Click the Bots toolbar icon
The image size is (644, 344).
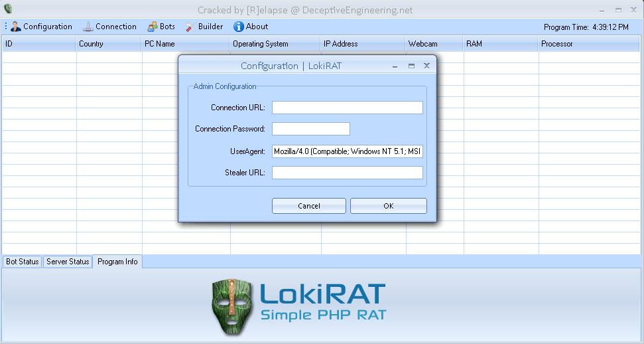tap(153, 27)
